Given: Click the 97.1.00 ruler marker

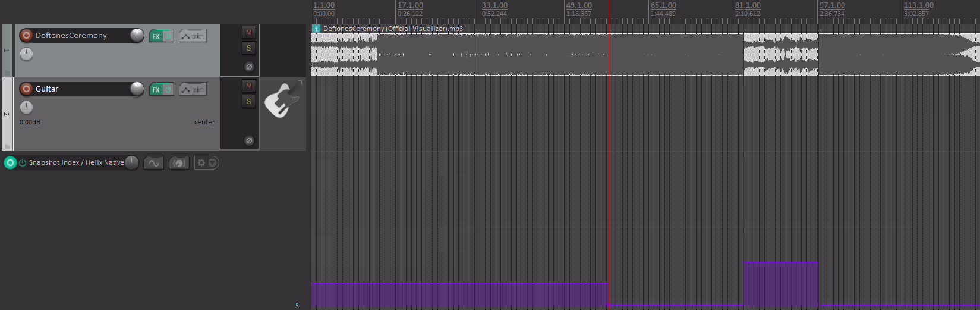Looking at the screenshot, I should pos(832,5).
